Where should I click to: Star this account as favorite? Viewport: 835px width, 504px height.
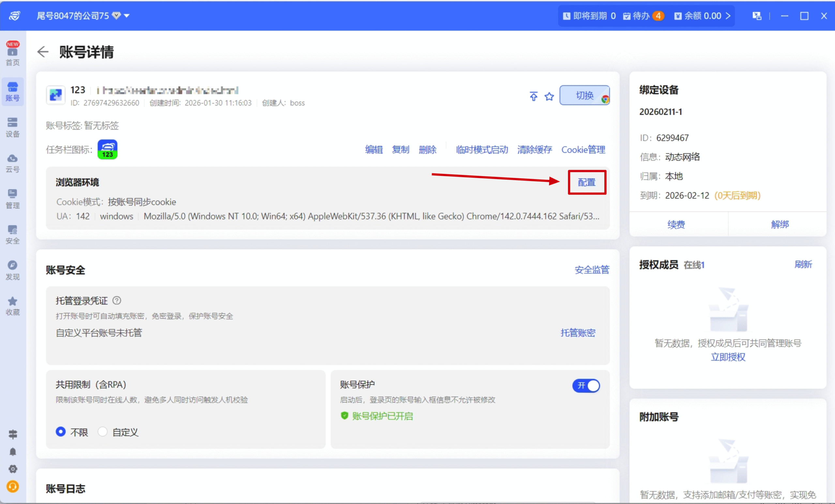point(549,96)
